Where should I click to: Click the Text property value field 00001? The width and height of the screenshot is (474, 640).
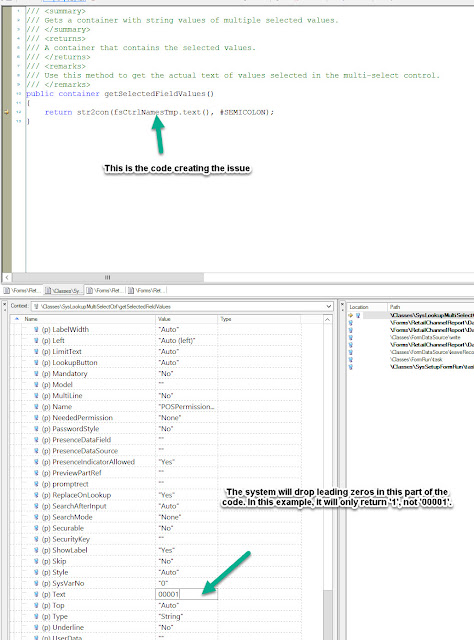pos(187,594)
